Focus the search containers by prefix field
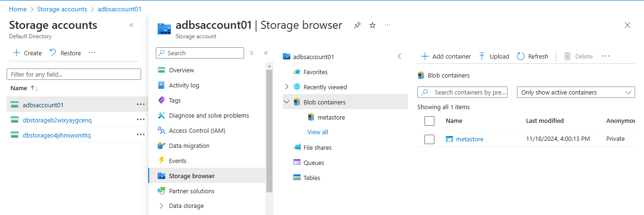 pos(469,93)
